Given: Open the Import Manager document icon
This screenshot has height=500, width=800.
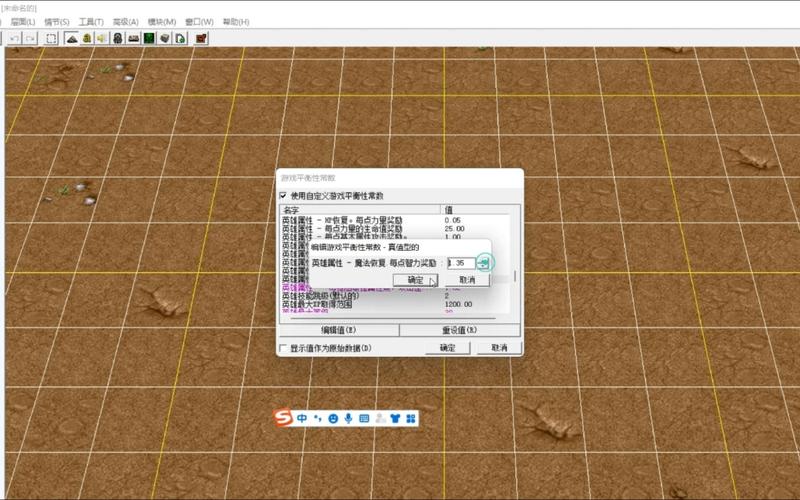Looking at the screenshot, I should (181, 39).
